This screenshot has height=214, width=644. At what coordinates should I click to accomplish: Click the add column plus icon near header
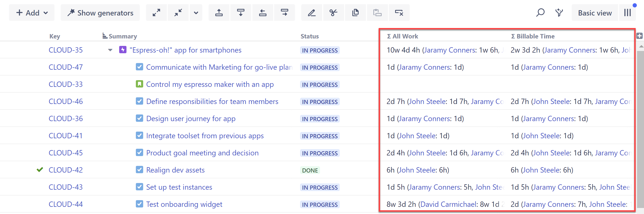tap(640, 36)
